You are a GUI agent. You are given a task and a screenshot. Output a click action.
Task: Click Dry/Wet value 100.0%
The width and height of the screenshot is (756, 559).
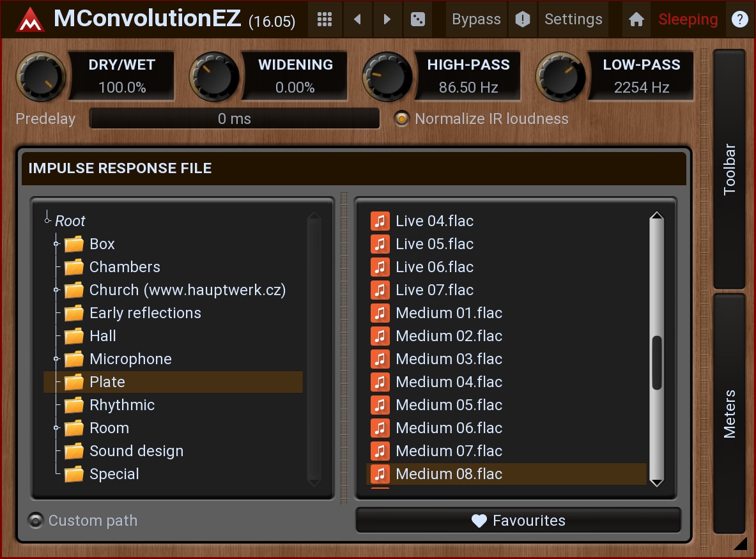tap(122, 88)
